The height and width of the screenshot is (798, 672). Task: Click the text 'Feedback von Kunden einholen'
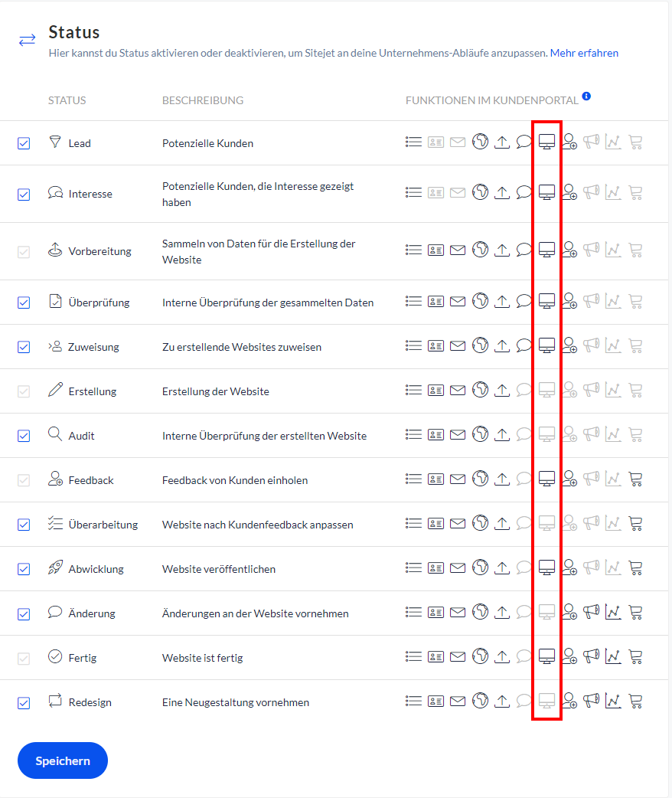click(235, 480)
